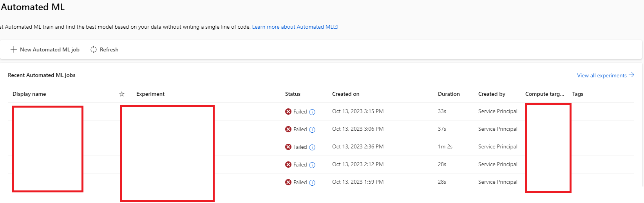Click Service Principal in the 3:15 PM row
Image resolution: width=644 pixels, height=203 pixels.
pyautogui.click(x=497, y=111)
